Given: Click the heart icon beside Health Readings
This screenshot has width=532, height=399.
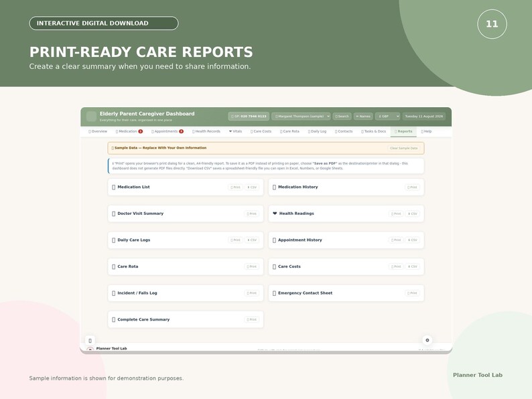Looking at the screenshot, I should pyautogui.click(x=275, y=214).
